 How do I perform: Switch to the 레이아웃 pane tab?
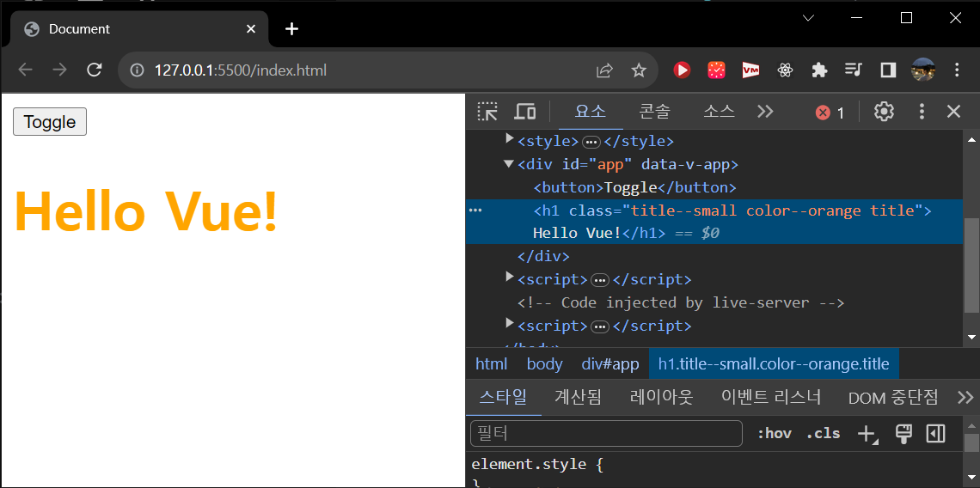[661, 398]
